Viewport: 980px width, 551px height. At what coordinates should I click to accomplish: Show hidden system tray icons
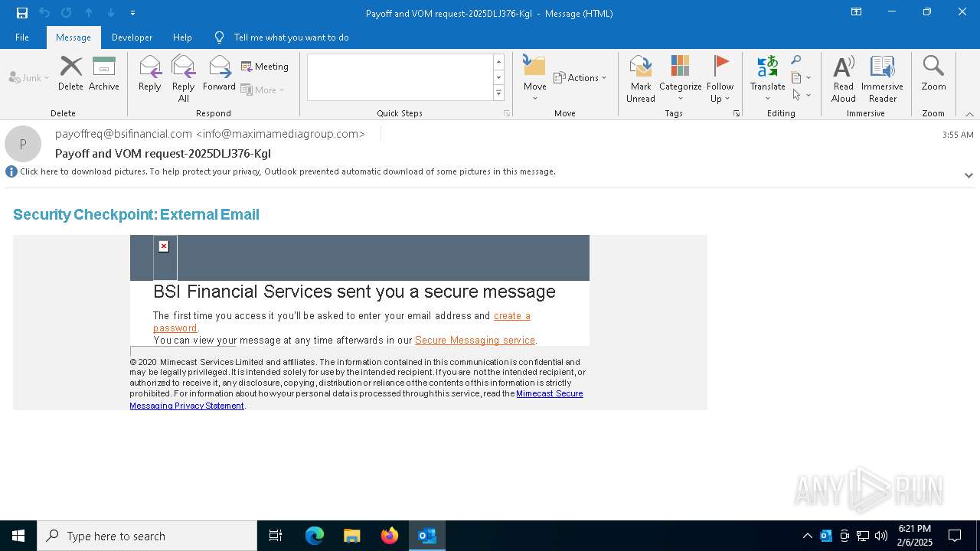point(807,536)
